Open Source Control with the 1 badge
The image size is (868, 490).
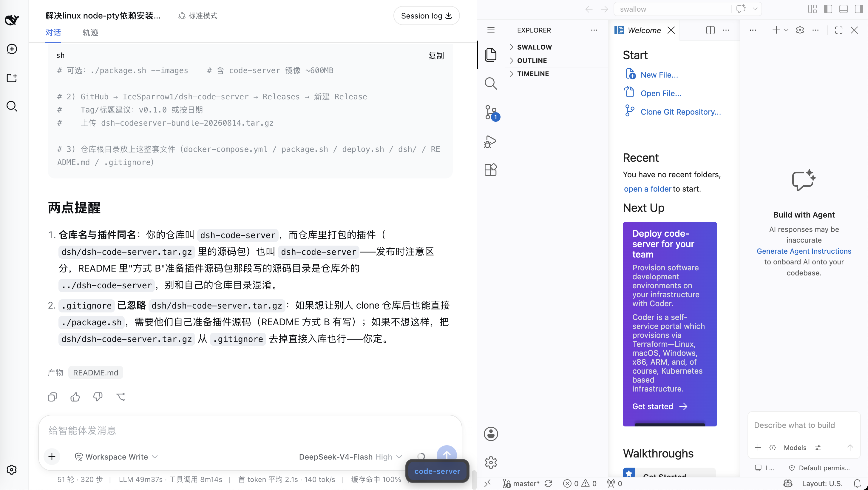coord(491,113)
